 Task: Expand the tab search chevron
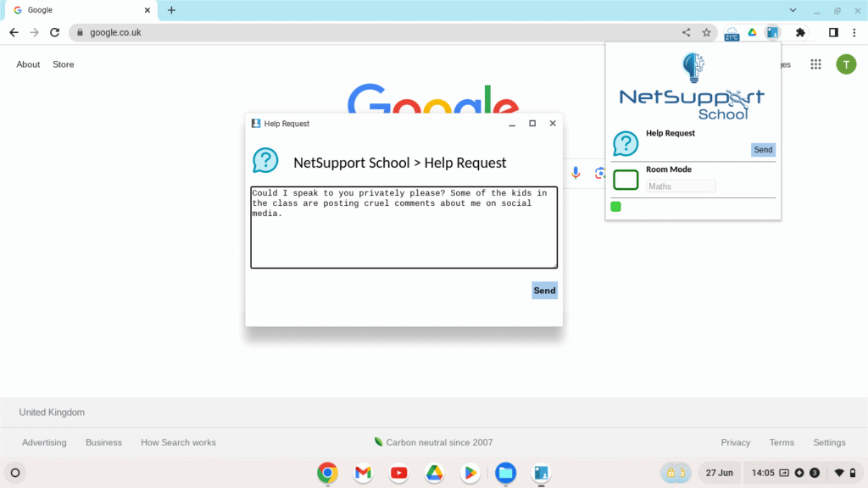point(793,10)
